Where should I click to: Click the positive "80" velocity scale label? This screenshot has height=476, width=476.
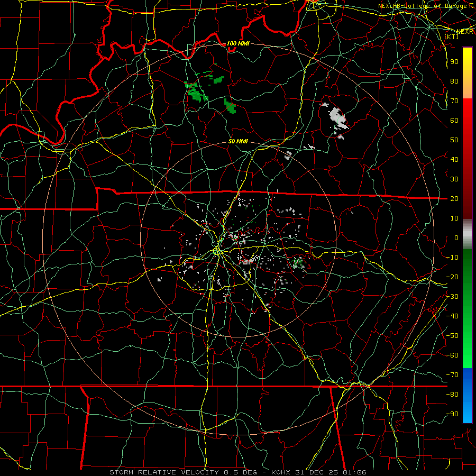pos(454,81)
